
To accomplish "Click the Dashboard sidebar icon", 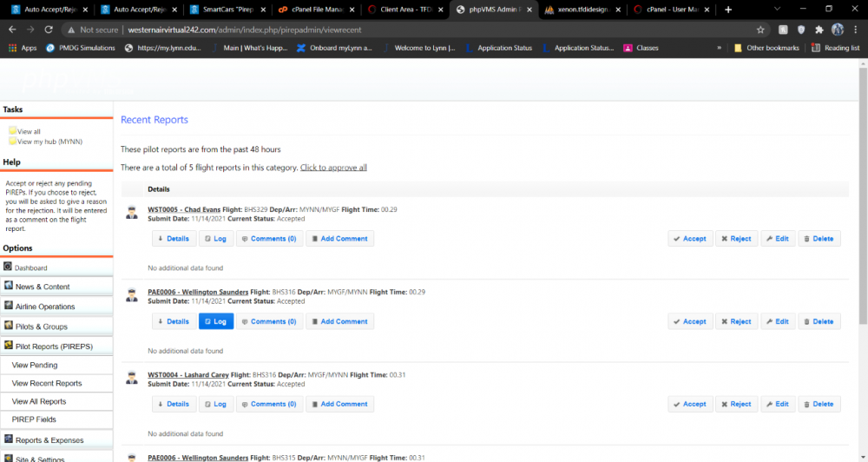I will click(x=8, y=267).
